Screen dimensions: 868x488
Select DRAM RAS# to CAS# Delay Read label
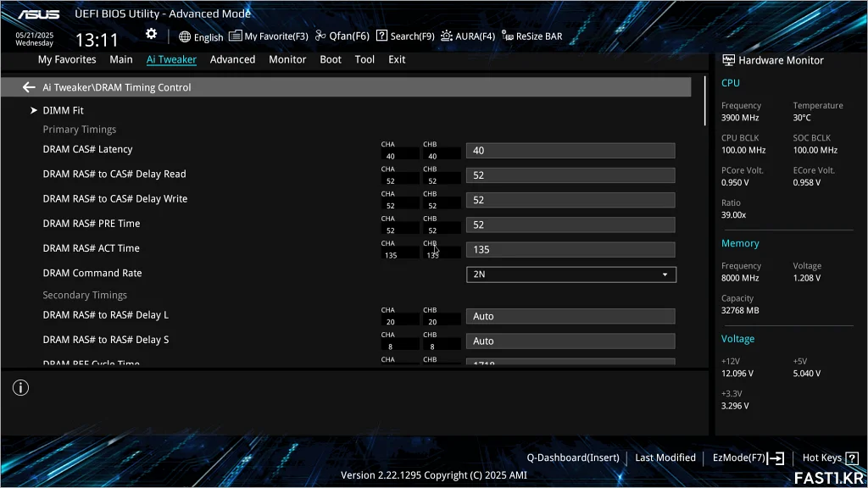(x=114, y=175)
